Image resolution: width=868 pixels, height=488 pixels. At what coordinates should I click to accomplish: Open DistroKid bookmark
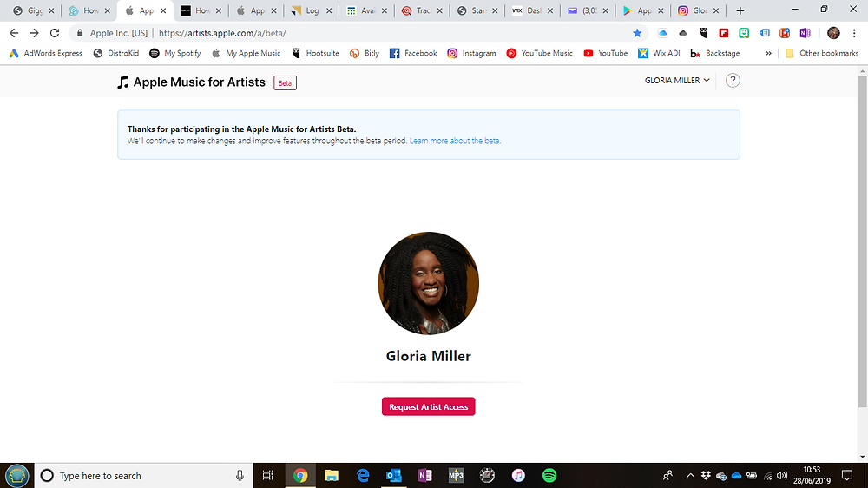(x=116, y=53)
